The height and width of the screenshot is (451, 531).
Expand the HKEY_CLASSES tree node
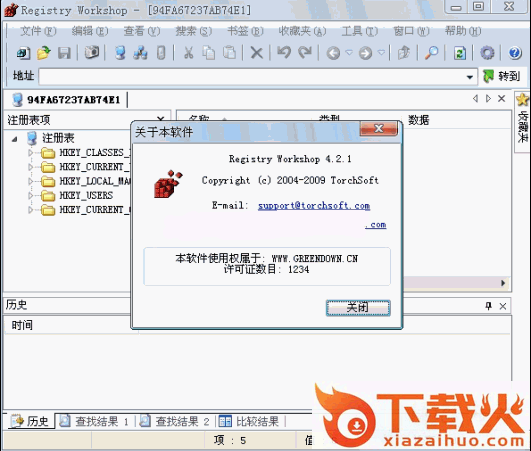click(x=31, y=153)
